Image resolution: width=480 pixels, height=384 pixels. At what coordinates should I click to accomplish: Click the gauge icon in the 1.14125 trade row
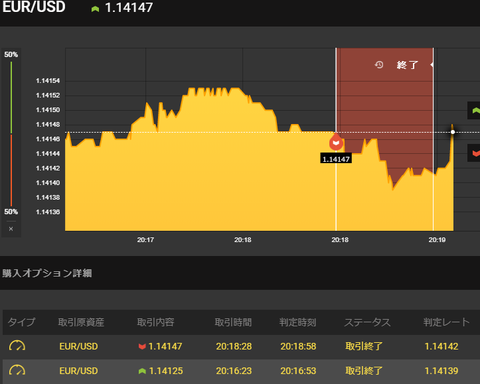coord(17,370)
